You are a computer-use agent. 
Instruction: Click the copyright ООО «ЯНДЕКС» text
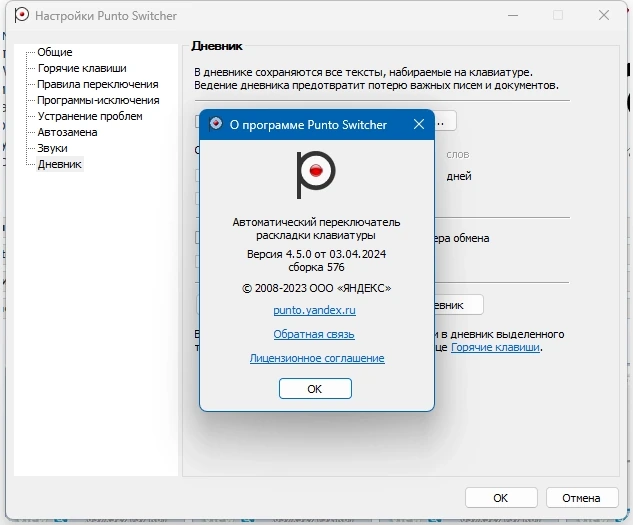[x=316, y=288]
